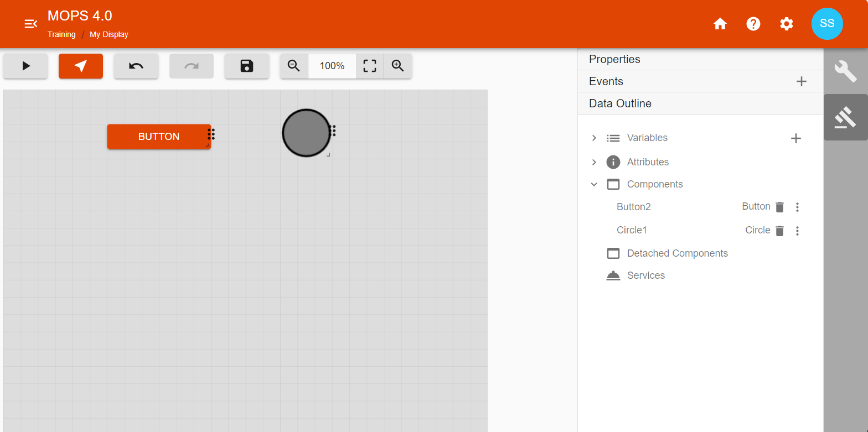Screen dimensions: 868x432
Task: Click the Training breadcrumb link
Action: (x=61, y=34)
